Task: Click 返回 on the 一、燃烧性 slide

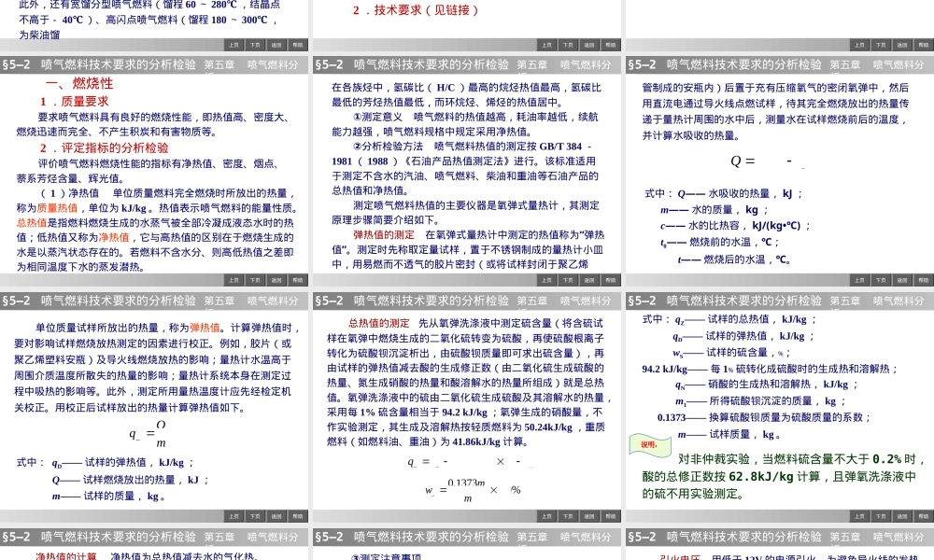Action: tap(276, 280)
